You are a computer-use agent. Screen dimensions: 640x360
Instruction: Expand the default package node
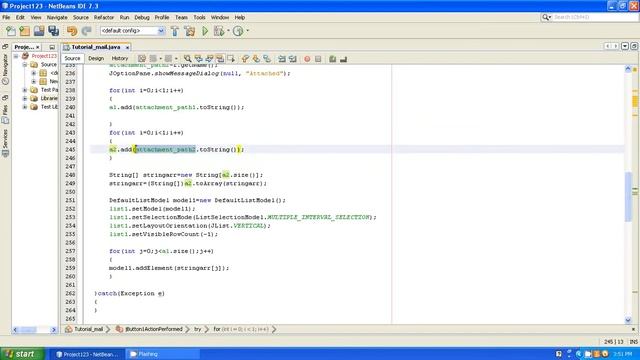pos(33,73)
